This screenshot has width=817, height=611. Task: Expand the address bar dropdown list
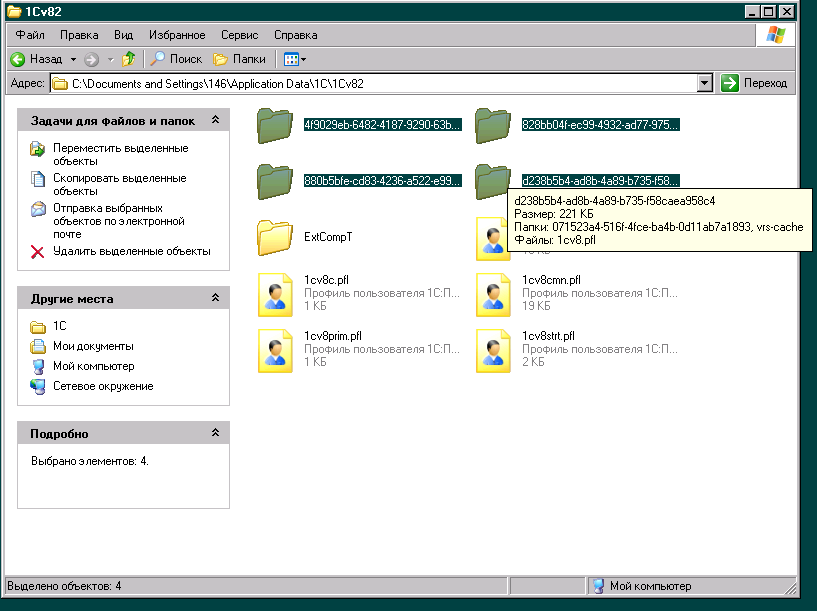(x=704, y=83)
